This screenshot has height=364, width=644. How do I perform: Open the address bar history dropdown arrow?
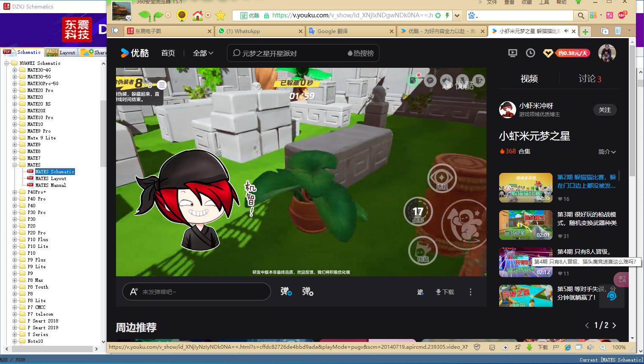click(x=457, y=16)
